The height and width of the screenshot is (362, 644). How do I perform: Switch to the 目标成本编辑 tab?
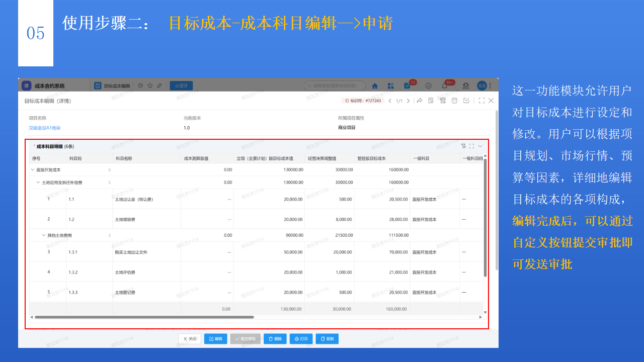click(x=117, y=85)
